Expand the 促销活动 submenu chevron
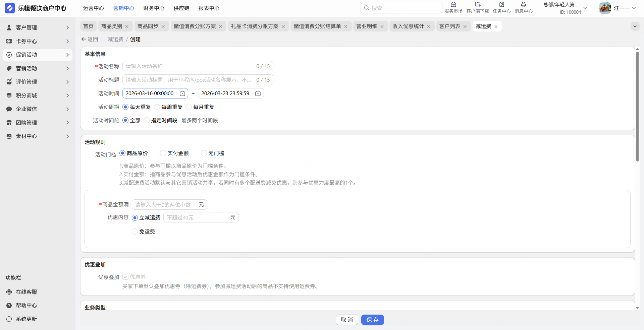The image size is (644, 330). pos(67,55)
